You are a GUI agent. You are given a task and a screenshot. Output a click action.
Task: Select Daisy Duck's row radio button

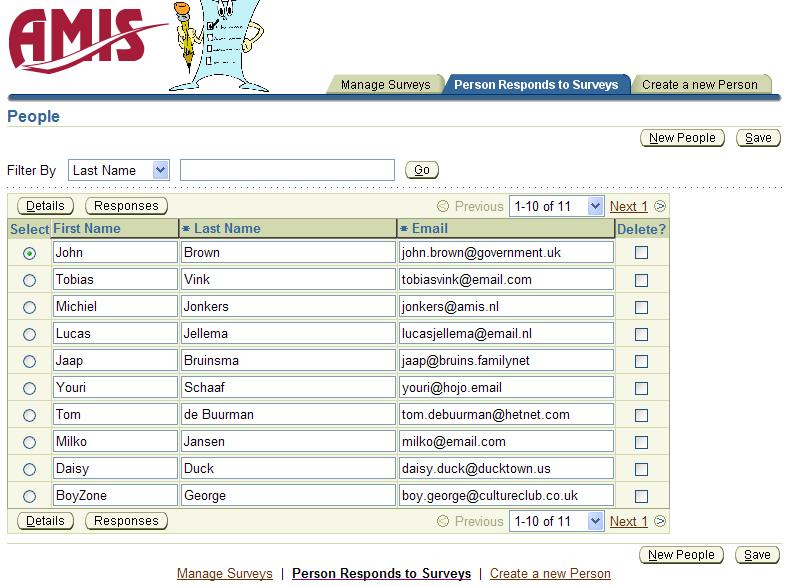[29, 469]
